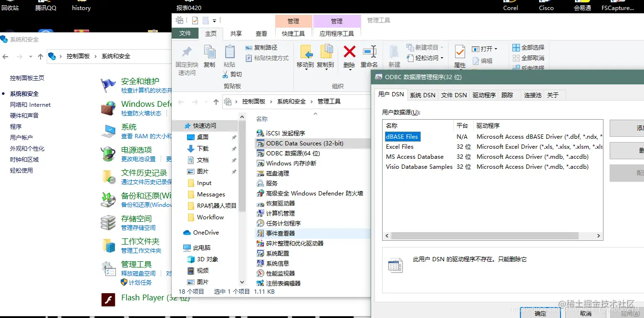This screenshot has height=318, width=644.
Task: Click Copy path (复制路径) in ribbon
Action: click(261, 48)
